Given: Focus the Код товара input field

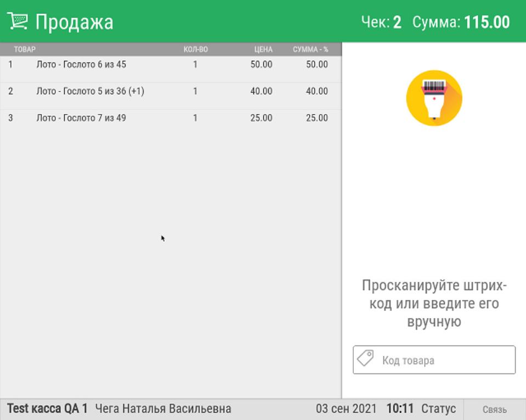Looking at the screenshot, I should (x=434, y=360).
